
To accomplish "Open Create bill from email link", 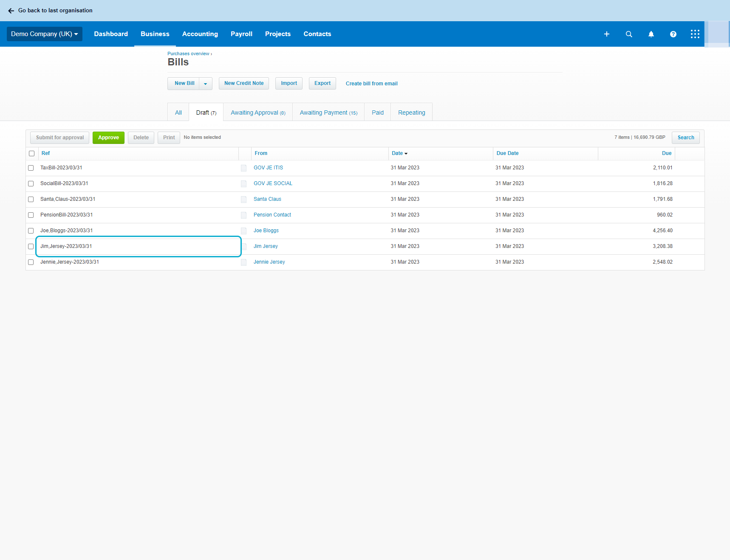I will click(372, 84).
